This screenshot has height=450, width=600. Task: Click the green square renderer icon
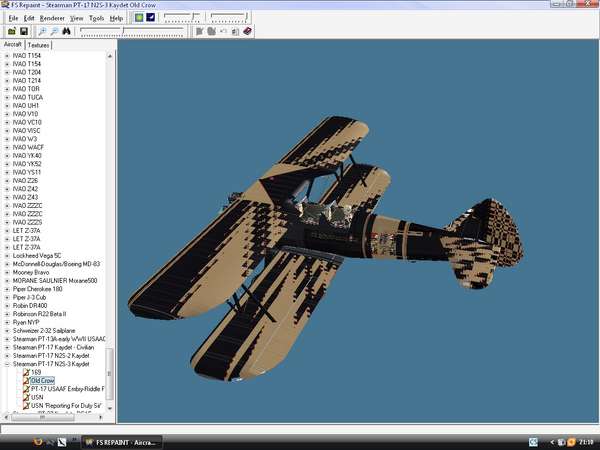[139, 17]
